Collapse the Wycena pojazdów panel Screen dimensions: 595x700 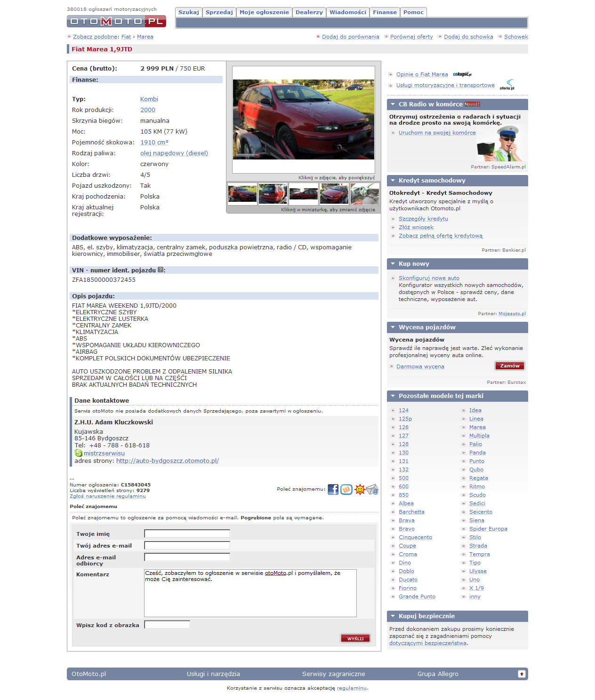(x=393, y=327)
